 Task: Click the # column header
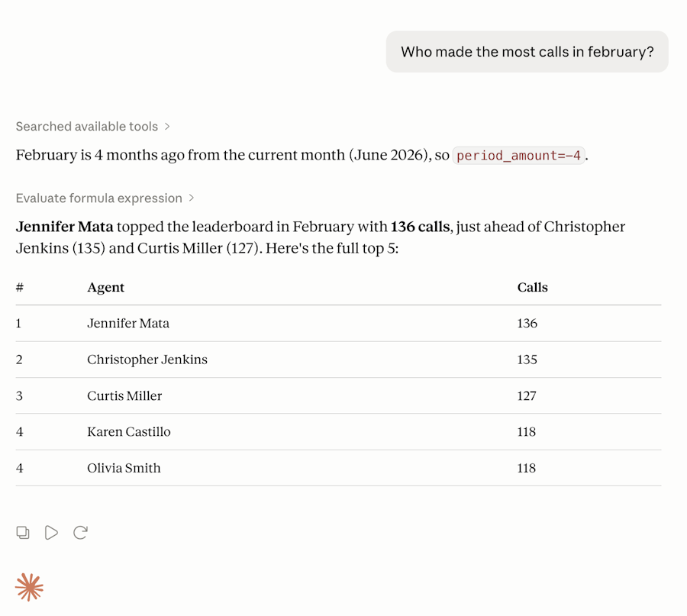(x=20, y=288)
